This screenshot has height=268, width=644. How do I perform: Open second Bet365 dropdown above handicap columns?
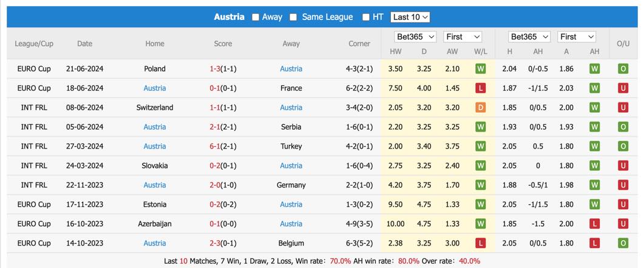(529, 36)
